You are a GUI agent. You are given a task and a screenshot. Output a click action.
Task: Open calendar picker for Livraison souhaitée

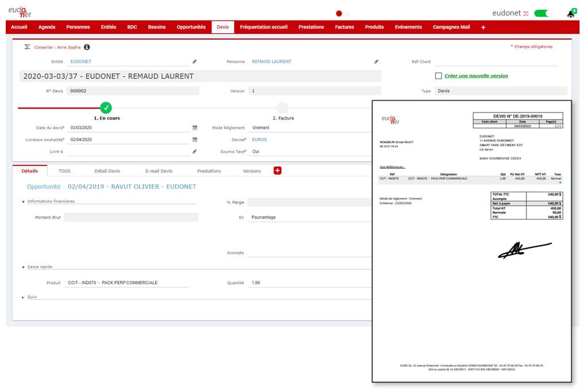[195, 139]
